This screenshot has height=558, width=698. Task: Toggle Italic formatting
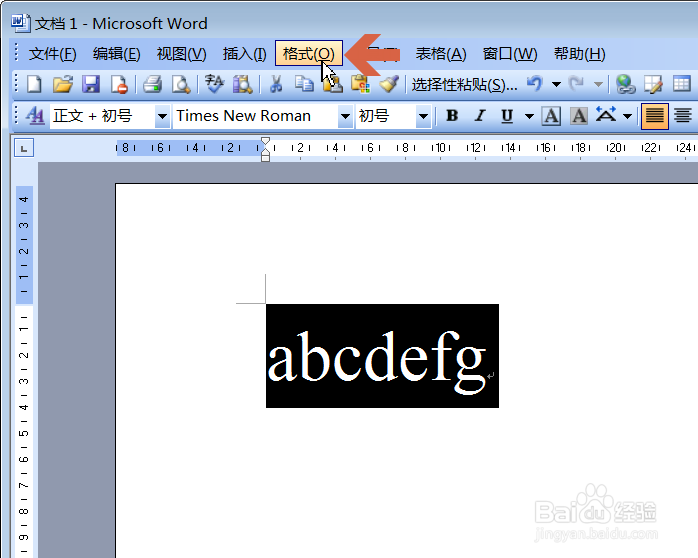tap(480, 116)
